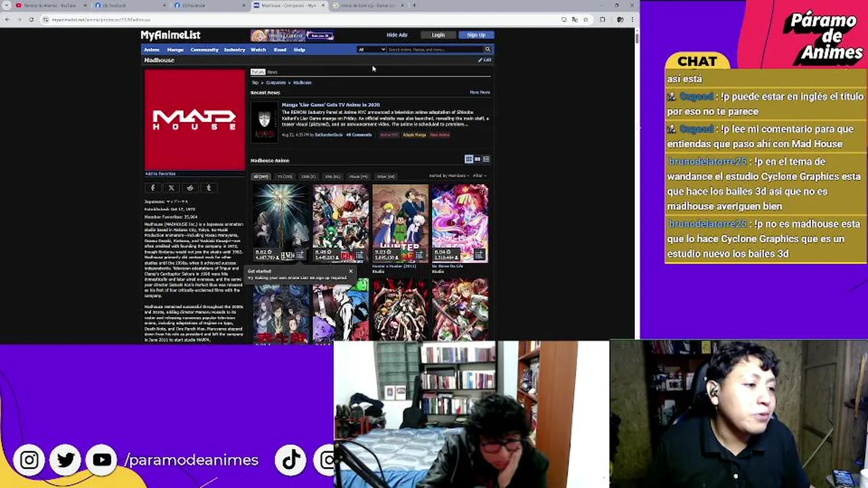Switch to middle card view icon
The image size is (868, 488).
(x=477, y=159)
